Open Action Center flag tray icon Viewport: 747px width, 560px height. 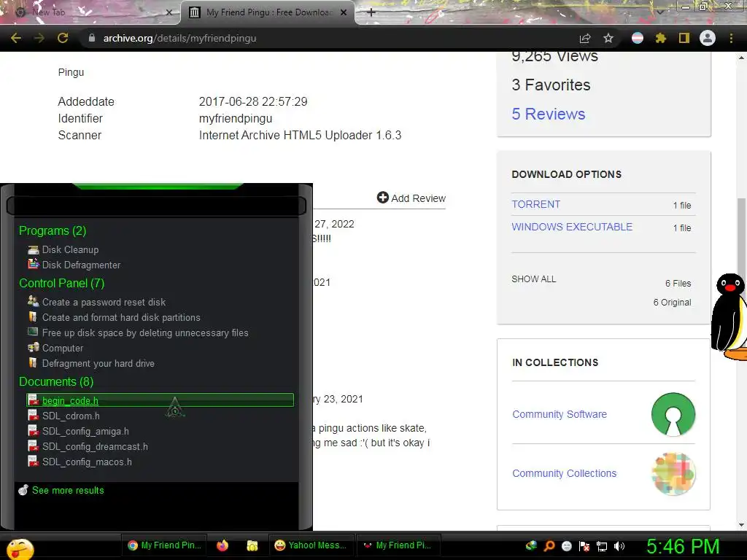pyautogui.click(x=584, y=545)
